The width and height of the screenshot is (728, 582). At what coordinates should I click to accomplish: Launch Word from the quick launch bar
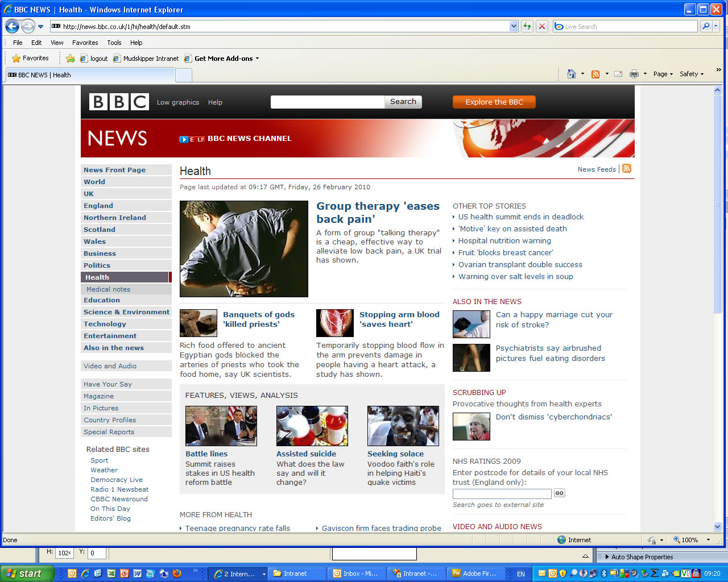pyautogui.click(x=137, y=573)
